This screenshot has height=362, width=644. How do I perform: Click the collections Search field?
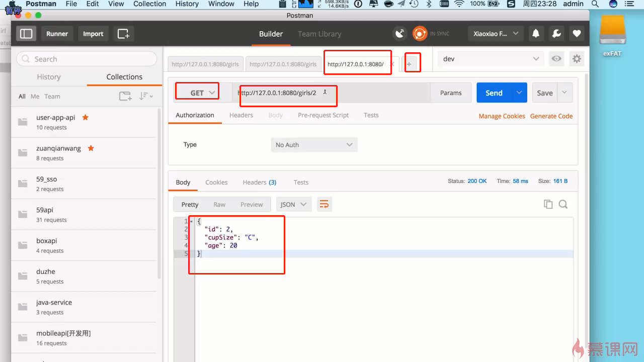click(x=87, y=59)
